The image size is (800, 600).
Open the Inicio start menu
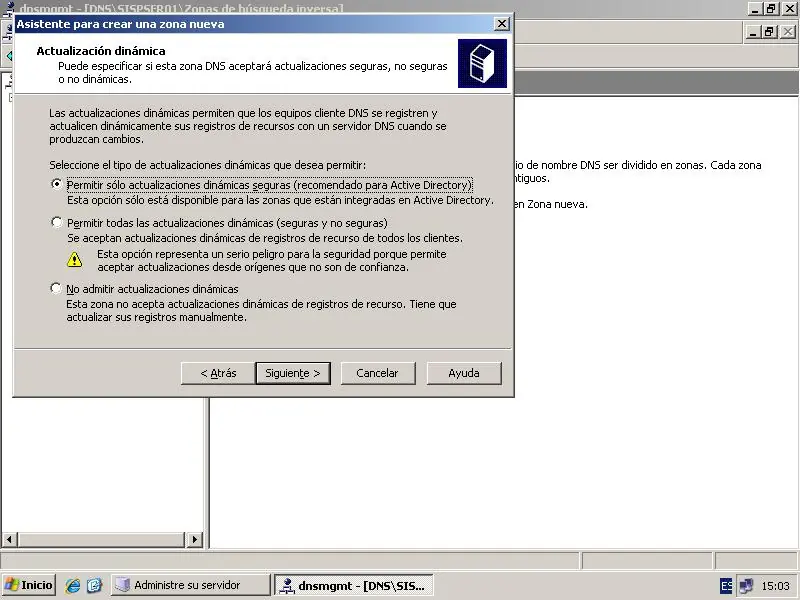(29, 585)
